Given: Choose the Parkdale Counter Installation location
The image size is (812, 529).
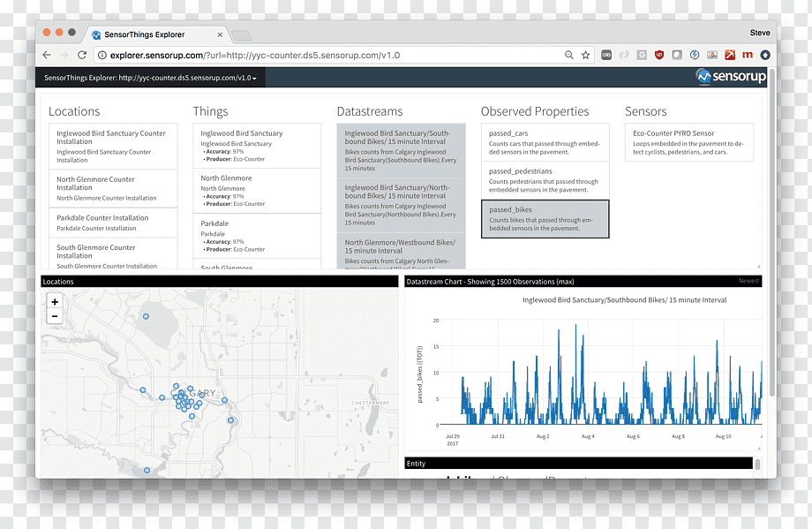Looking at the screenshot, I should coord(113,223).
